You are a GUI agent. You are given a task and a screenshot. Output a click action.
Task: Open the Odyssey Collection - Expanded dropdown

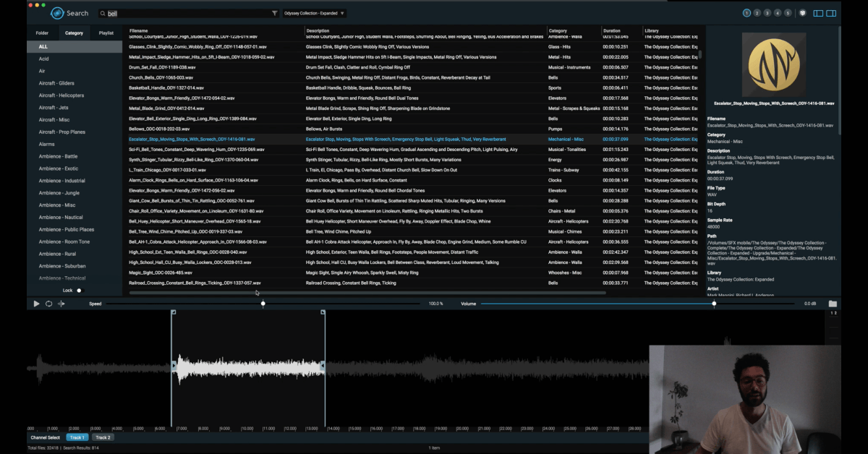tap(314, 13)
